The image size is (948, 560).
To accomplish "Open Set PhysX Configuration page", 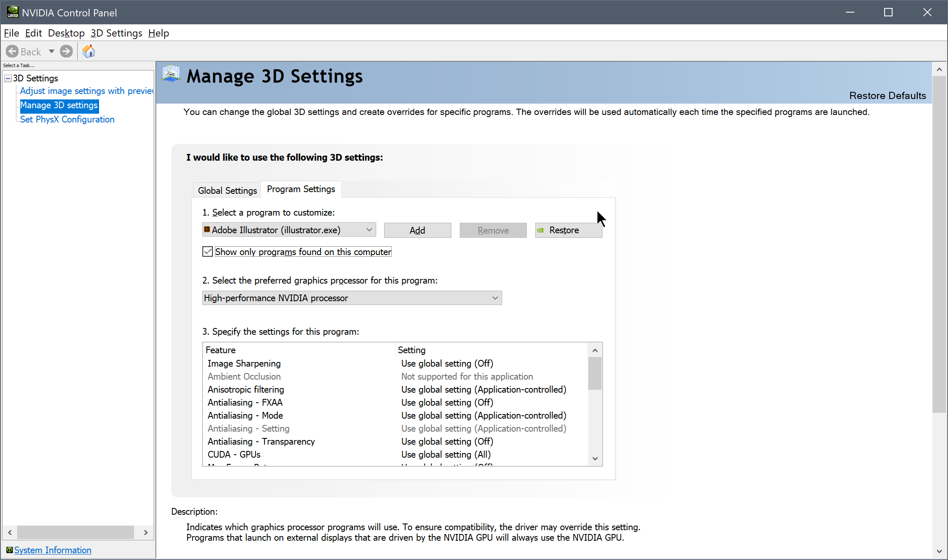I will [x=67, y=120].
